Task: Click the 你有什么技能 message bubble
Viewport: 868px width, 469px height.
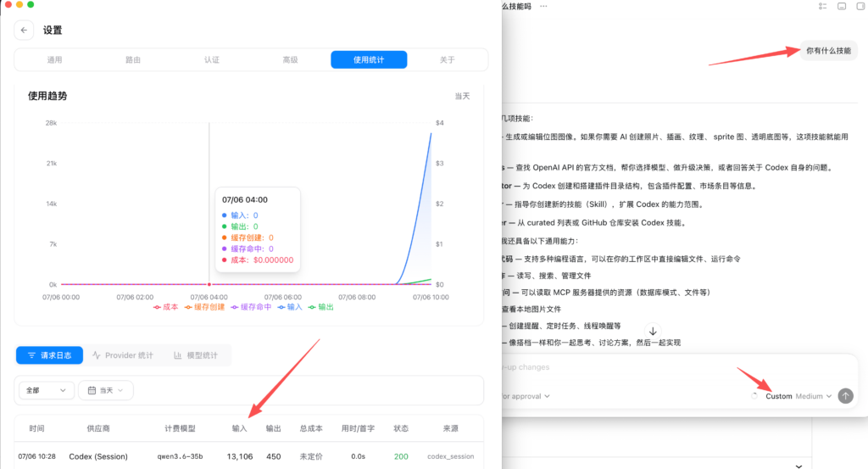Action: (828, 51)
